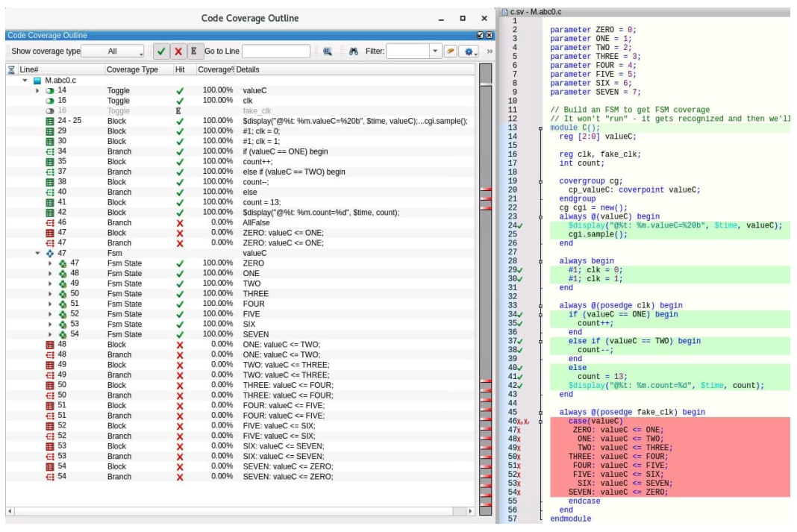Toggle the red X uncovered filter

point(178,51)
